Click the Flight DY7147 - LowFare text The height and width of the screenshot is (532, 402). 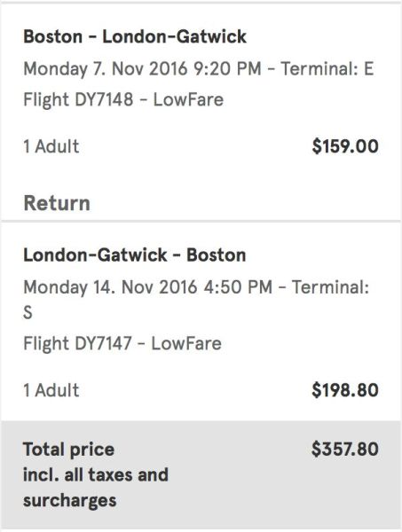122,343
